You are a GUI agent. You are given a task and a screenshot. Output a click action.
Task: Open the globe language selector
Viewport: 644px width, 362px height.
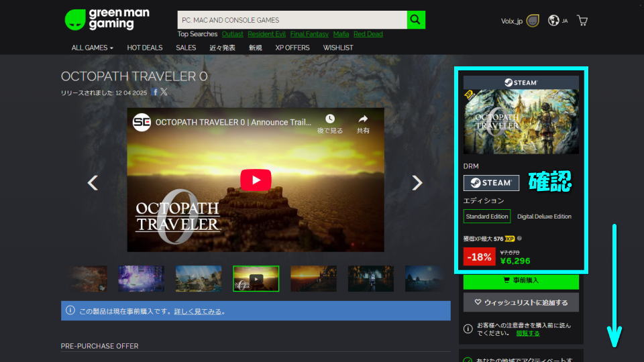[x=553, y=20]
